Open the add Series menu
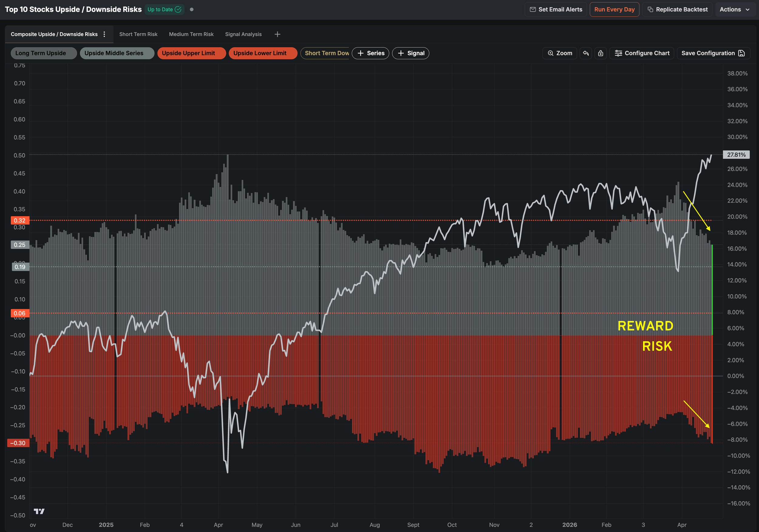 pos(370,53)
